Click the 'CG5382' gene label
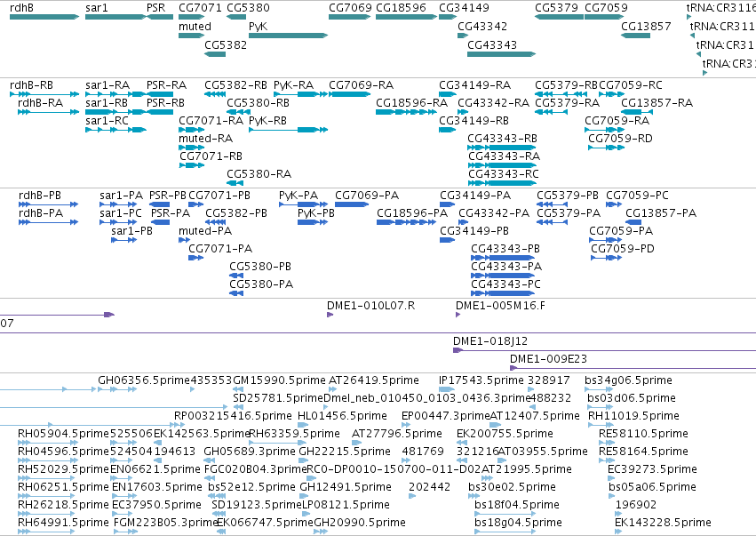The image size is (756, 536). (x=226, y=44)
